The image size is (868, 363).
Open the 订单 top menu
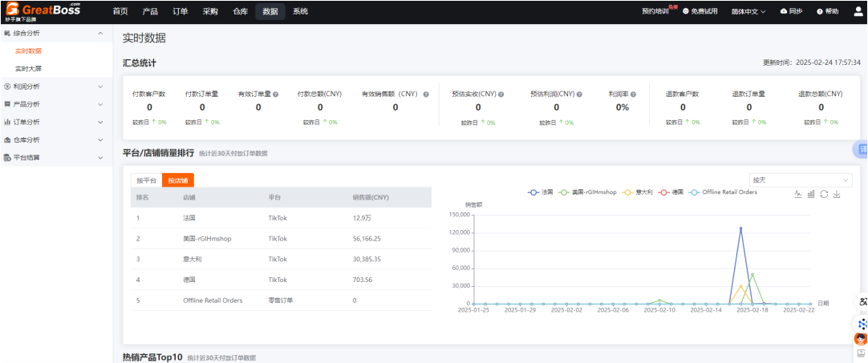[x=180, y=11]
